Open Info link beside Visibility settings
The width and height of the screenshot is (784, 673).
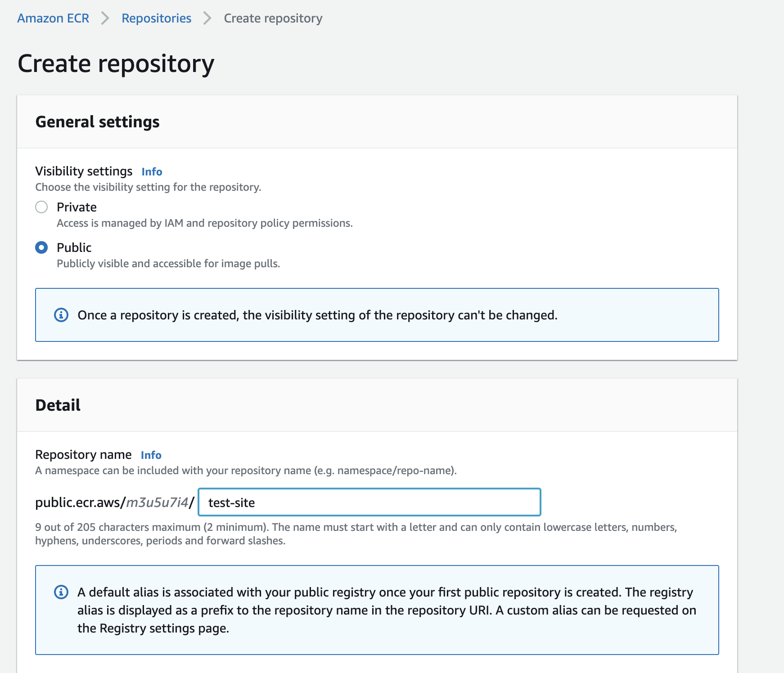152,172
